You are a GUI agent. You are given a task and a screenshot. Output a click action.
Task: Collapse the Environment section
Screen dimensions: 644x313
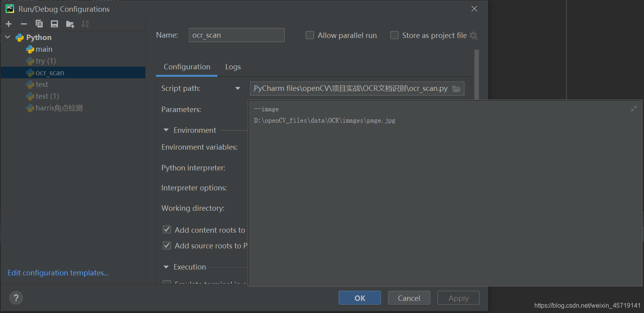coord(166,130)
